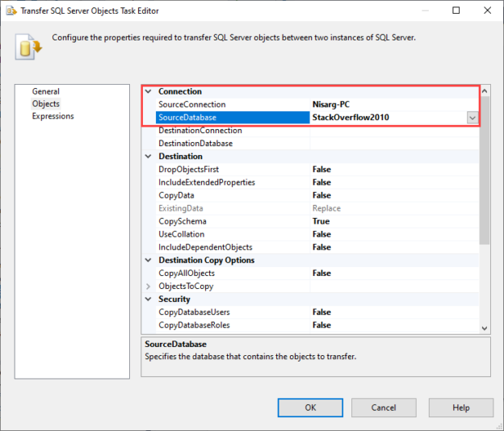The width and height of the screenshot is (504, 431).
Task: Select the DropObjectsFirst property
Action: [x=188, y=169]
